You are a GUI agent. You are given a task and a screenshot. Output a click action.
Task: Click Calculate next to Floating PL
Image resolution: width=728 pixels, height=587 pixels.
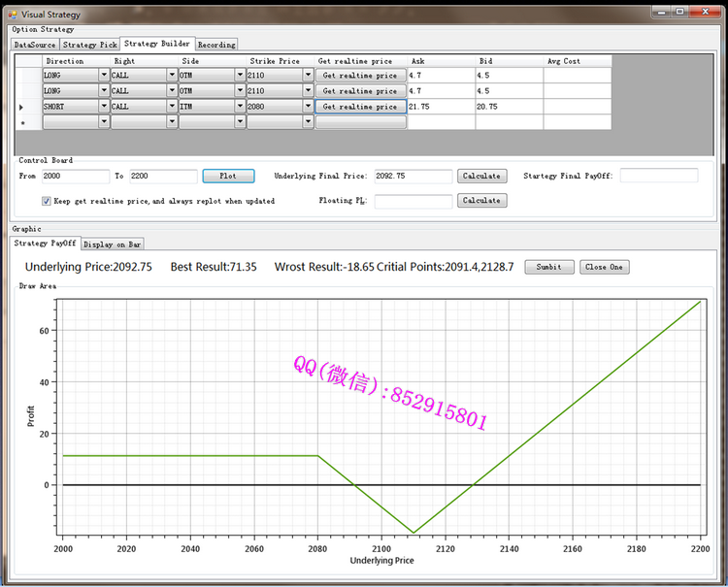(481, 201)
